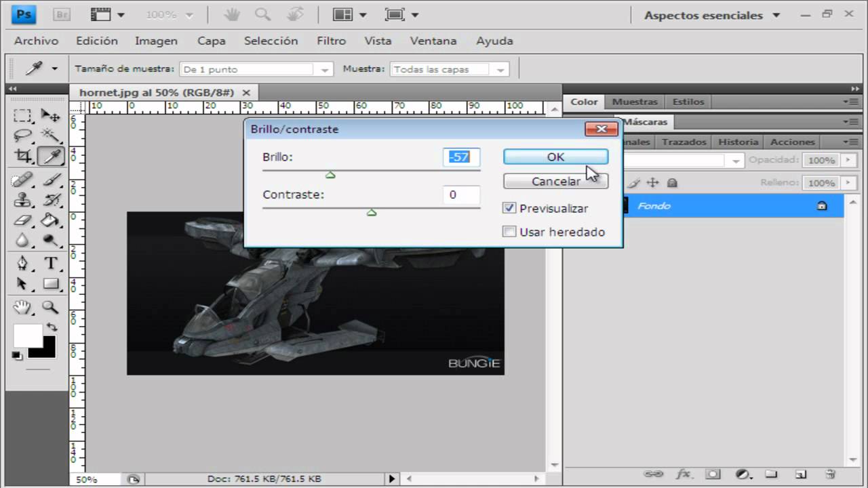
Task: Switch to the Historia tab
Action: click(x=738, y=142)
